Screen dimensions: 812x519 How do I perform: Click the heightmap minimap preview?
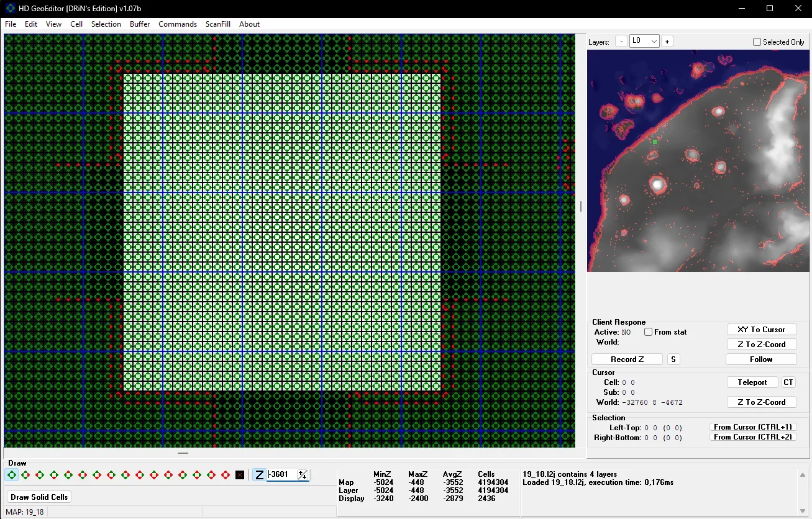point(698,161)
